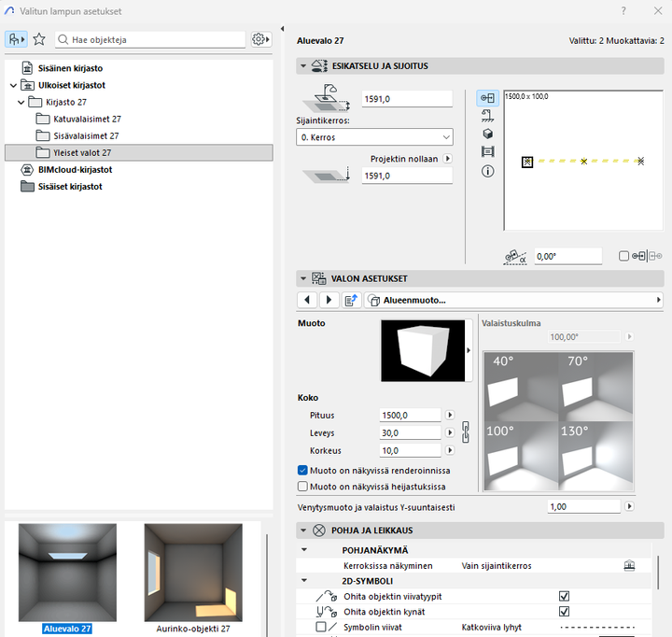Open the Alueenmuoto page dropdown
Image resolution: width=672 pixels, height=637 pixels.
pos(513,300)
